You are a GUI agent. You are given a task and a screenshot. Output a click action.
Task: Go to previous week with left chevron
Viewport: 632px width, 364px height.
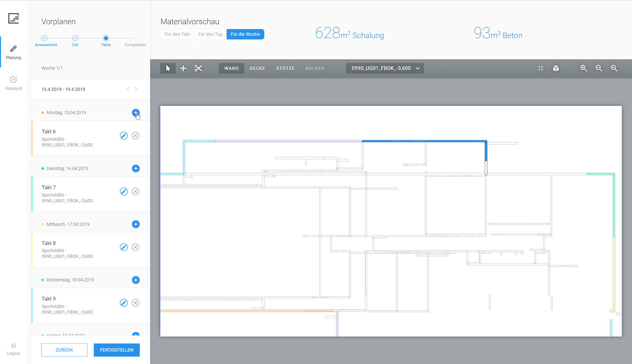click(128, 89)
